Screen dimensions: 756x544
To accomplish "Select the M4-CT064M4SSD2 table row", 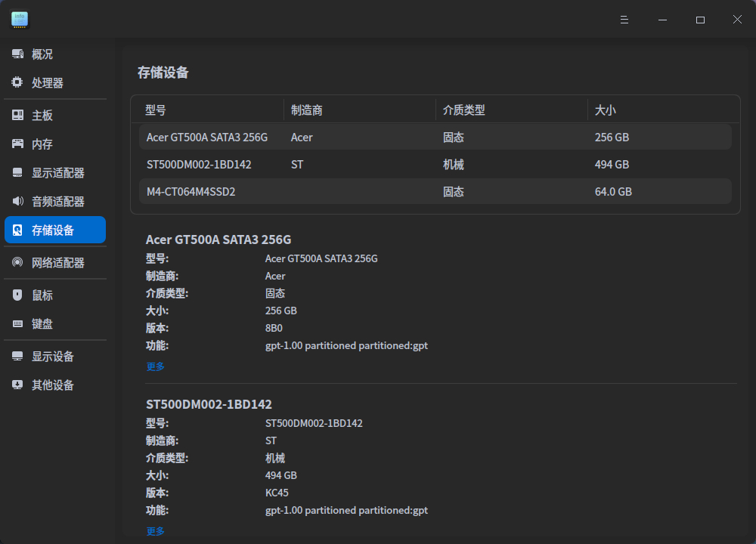I will click(435, 192).
